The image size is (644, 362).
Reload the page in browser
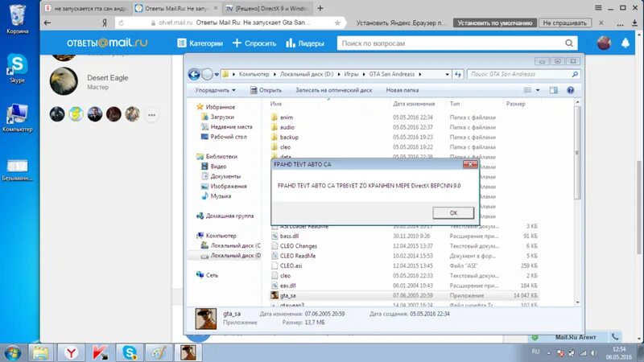click(122, 23)
